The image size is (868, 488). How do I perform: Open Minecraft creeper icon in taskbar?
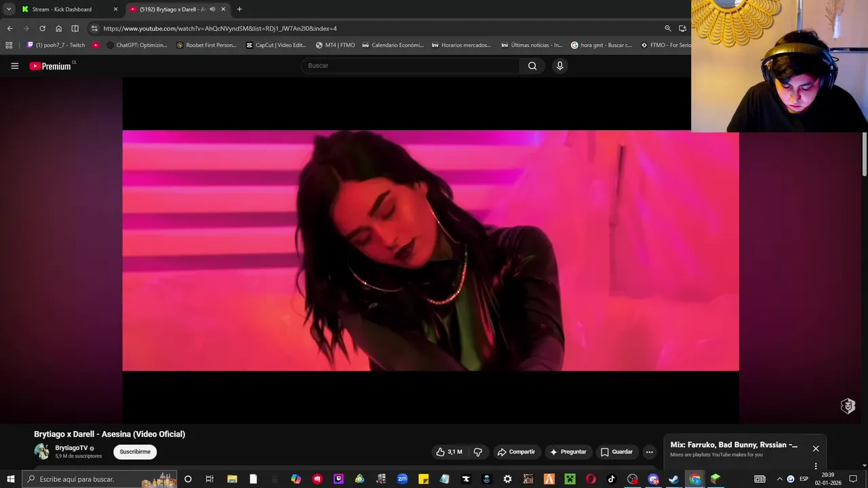coord(570,479)
